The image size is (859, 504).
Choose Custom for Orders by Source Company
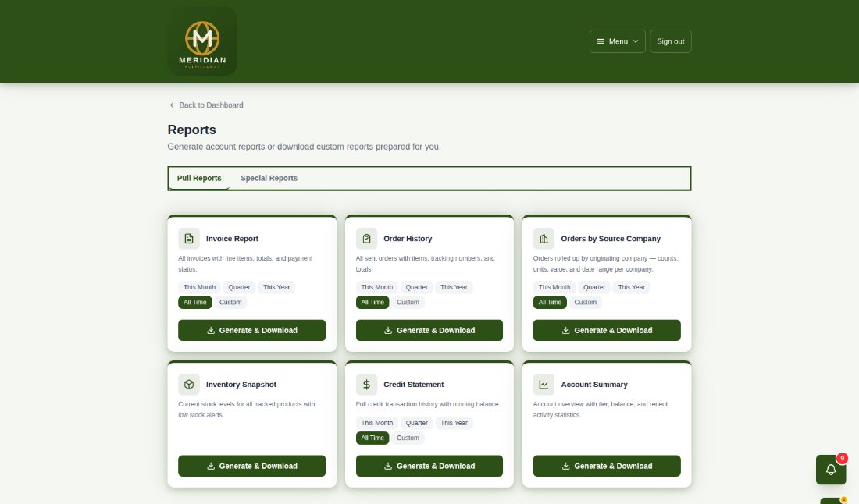click(585, 302)
